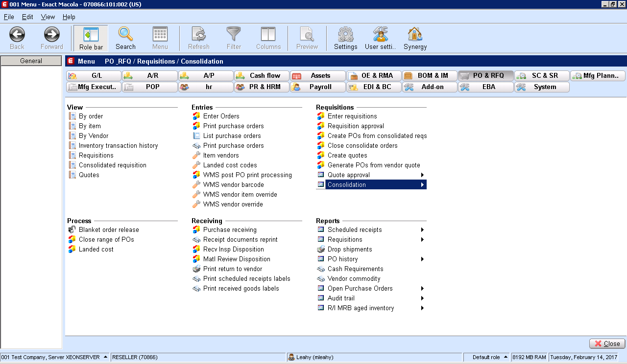This screenshot has width=627, height=364.
Task: Select the EBA module tab
Action: (x=486, y=87)
